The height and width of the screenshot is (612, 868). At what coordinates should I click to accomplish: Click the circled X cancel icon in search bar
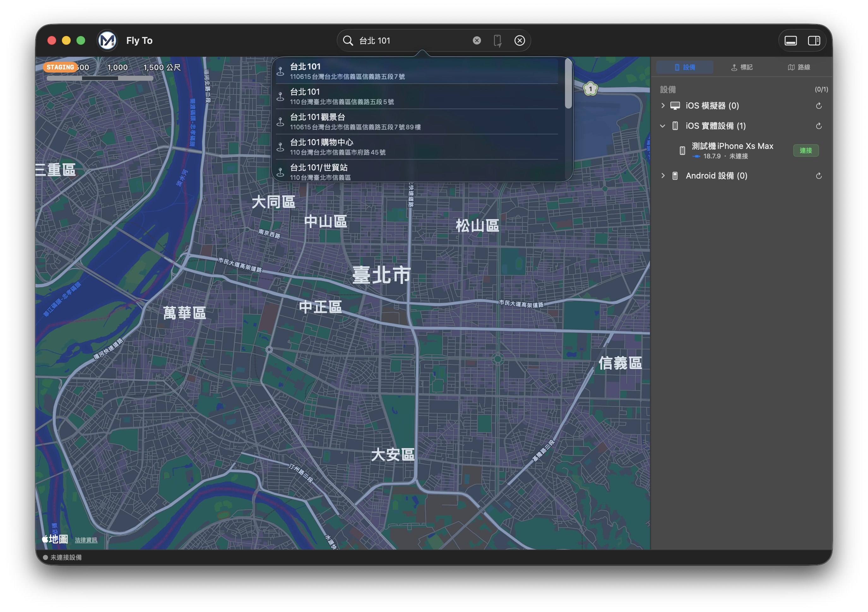click(x=520, y=40)
